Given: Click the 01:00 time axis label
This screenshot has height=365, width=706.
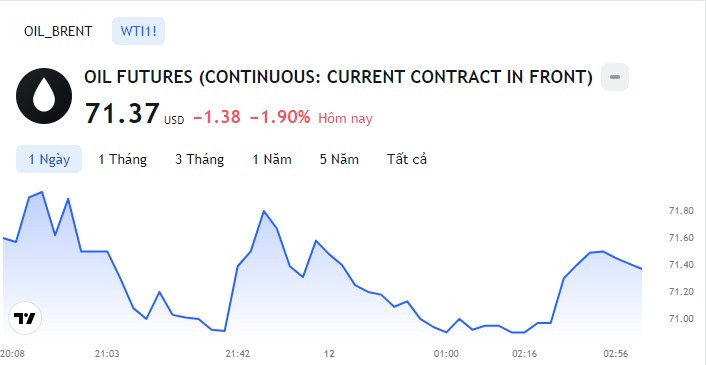Looking at the screenshot, I should (x=446, y=354).
